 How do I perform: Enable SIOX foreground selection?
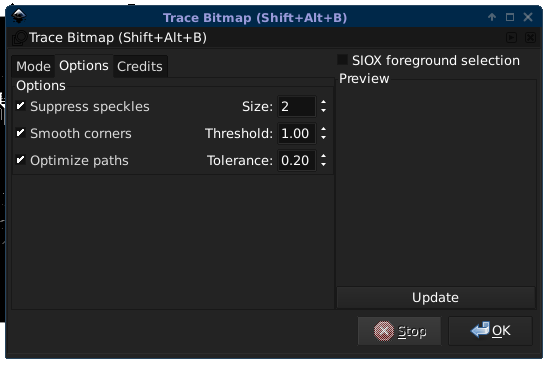pos(342,60)
